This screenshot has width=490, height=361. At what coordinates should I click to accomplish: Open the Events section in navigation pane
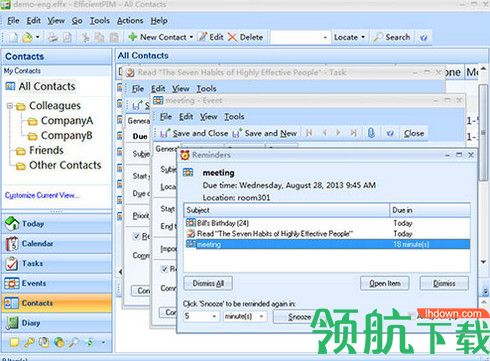tap(57, 283)
